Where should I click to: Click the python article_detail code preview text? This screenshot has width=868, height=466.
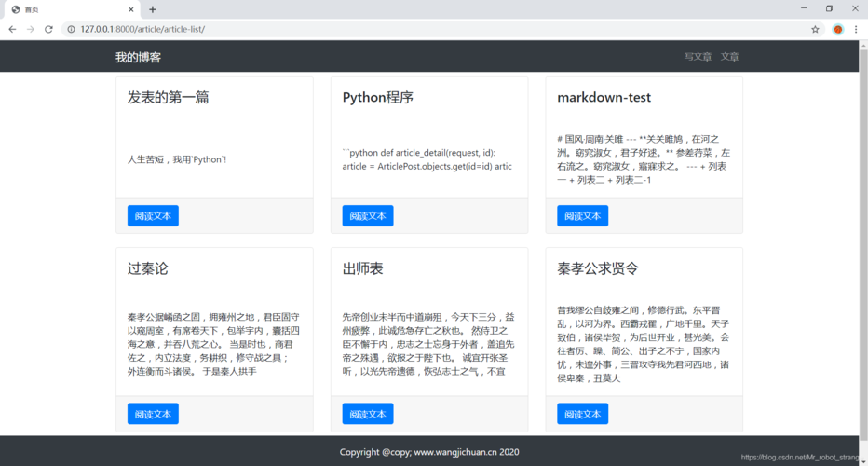427,159
